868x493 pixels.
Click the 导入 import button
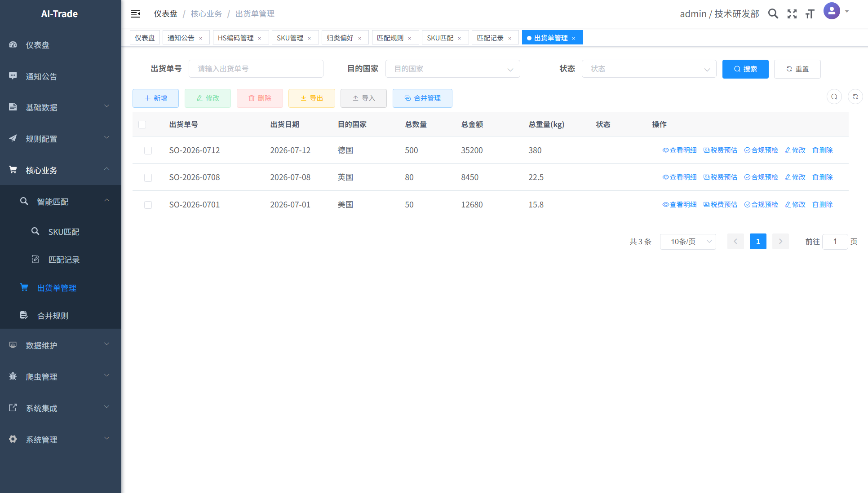pos(363,98)
